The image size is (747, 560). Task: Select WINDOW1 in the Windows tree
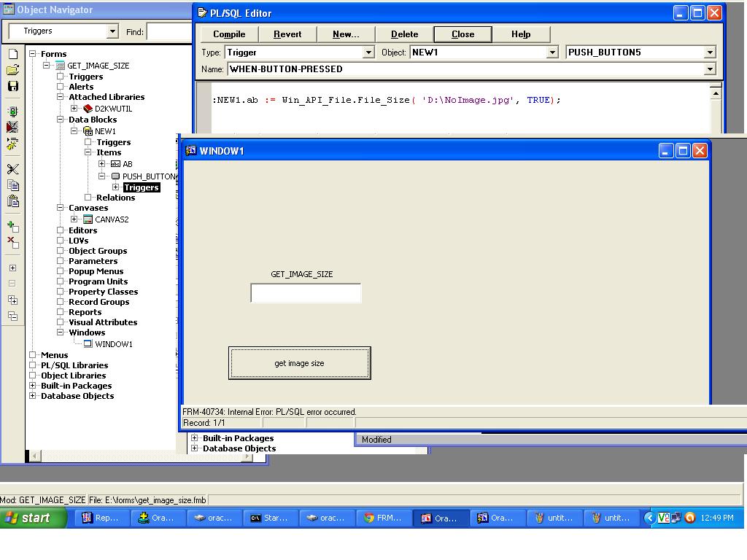[x=113, y=344]
